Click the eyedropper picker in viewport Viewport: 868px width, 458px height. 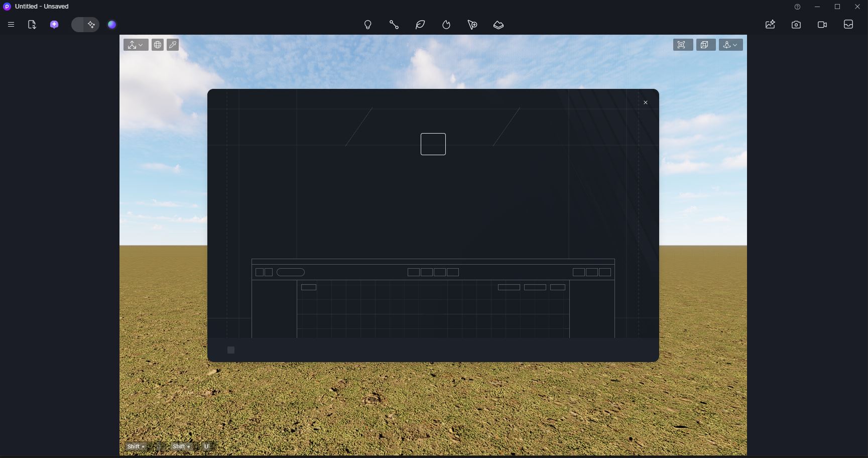[173, 45]
